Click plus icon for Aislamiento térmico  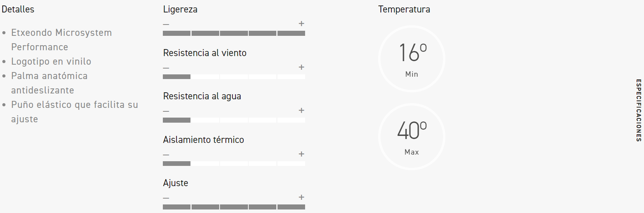[x=301, y=154]
